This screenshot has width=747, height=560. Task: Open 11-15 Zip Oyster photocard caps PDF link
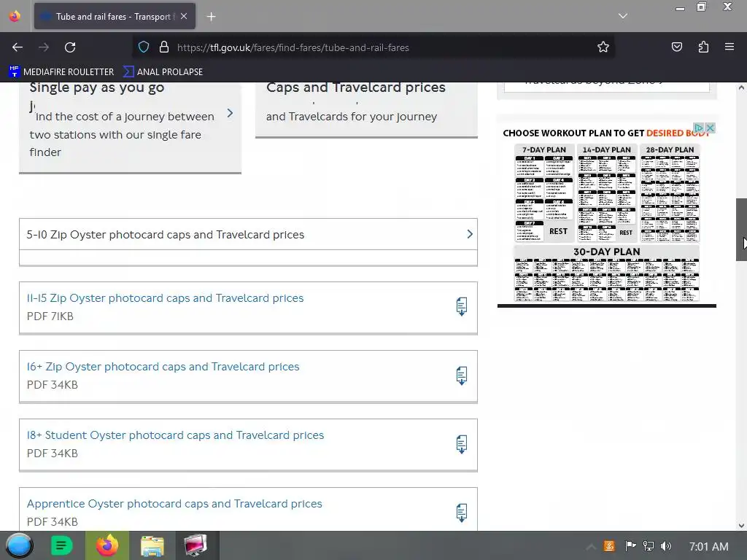tap(165, 298)
